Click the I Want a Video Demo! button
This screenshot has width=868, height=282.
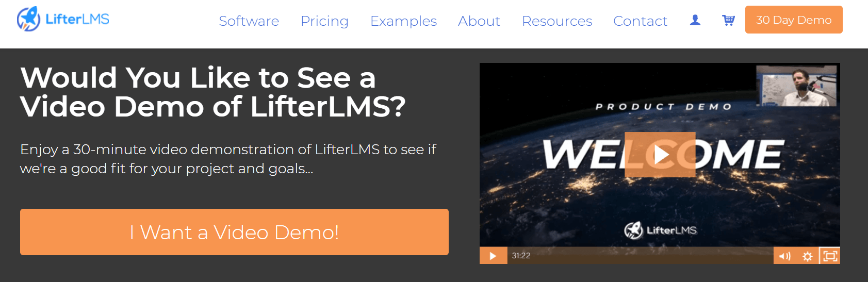234,232
